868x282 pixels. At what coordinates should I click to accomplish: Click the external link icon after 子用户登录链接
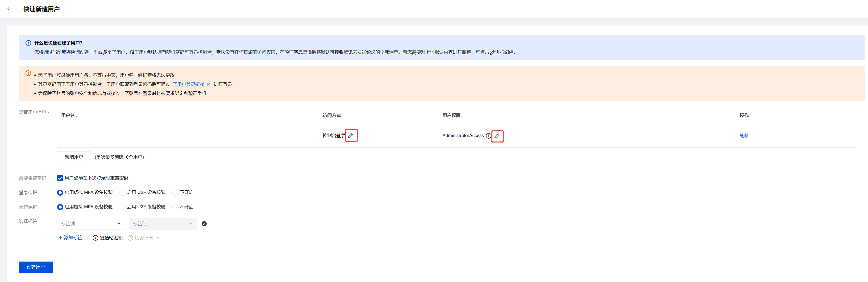(208, 85)
